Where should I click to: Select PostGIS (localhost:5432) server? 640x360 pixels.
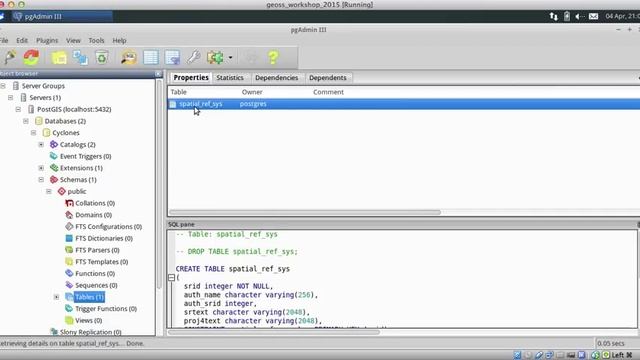[74, 109]
